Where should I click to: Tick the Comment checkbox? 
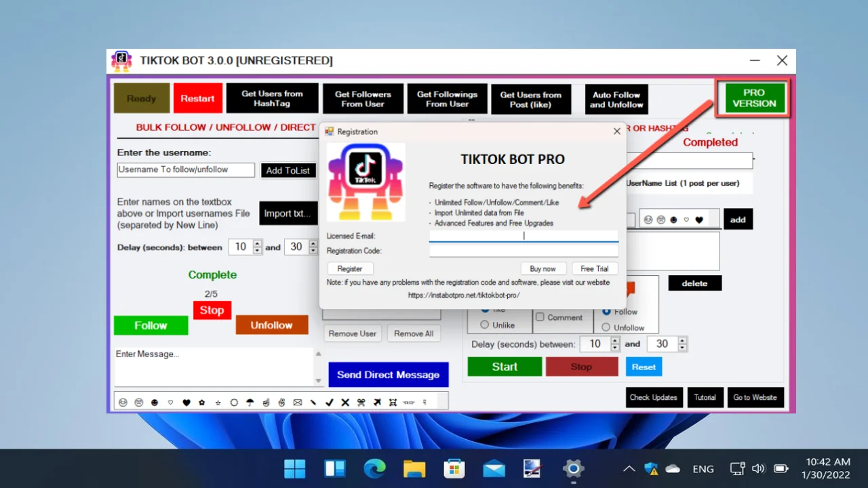click(540, 317)
